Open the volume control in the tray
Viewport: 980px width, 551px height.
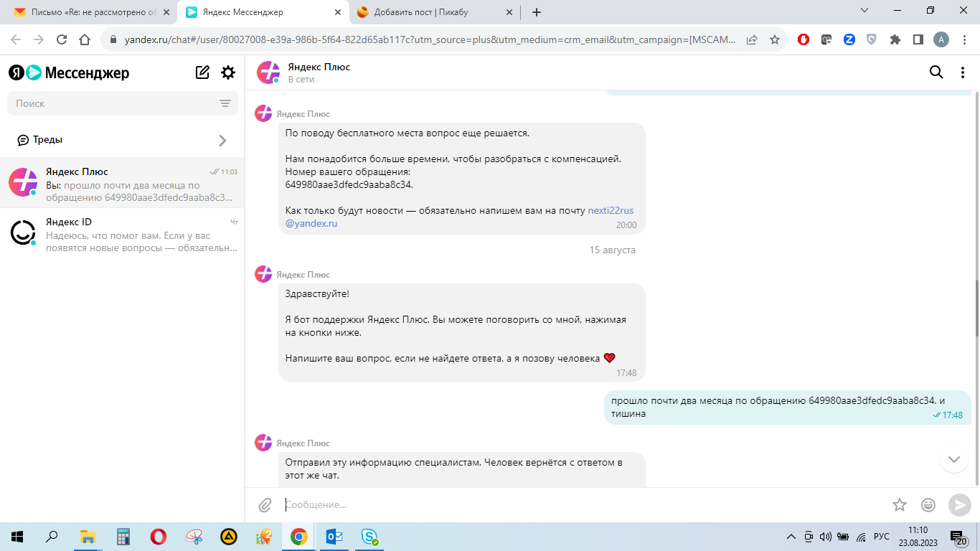point(825,537)
